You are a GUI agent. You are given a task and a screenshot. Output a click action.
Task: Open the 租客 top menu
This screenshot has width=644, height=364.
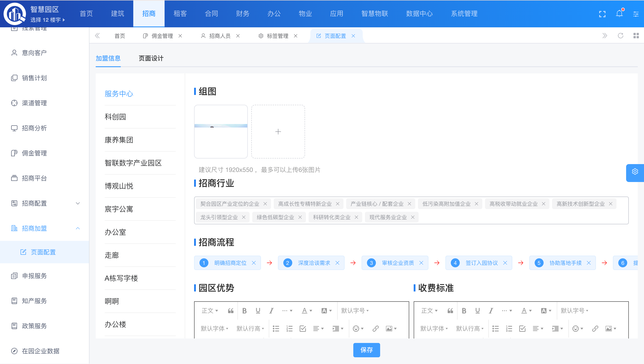pos(180,13)
